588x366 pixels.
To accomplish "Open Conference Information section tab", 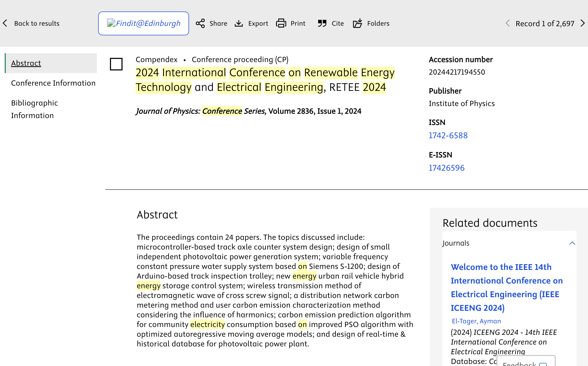I will (x=53, y=83).
